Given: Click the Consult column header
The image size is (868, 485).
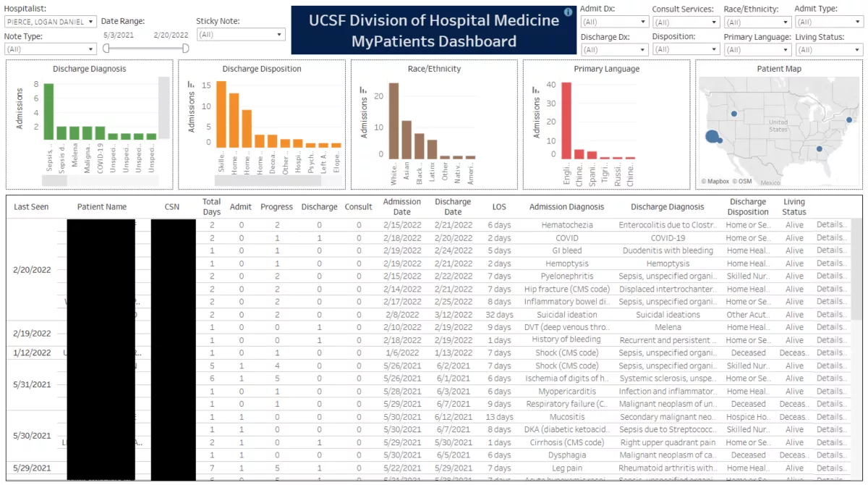Looking at the screenshot, I should (x=358, y=207).
